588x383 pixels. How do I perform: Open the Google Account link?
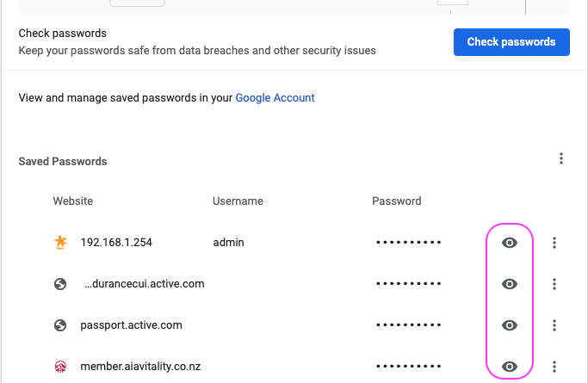275,98
